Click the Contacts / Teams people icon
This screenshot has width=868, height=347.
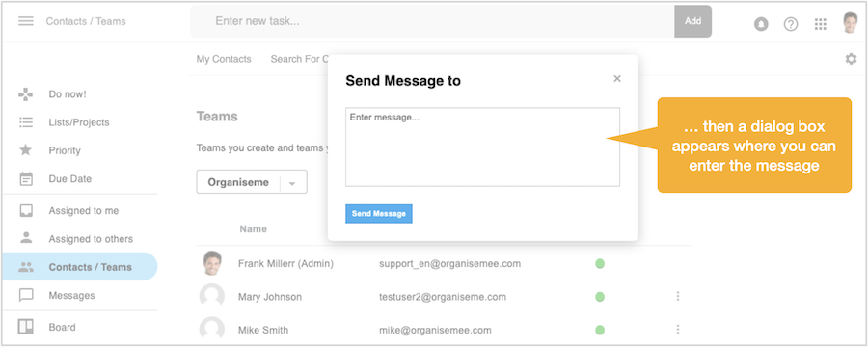coord(26,267)
